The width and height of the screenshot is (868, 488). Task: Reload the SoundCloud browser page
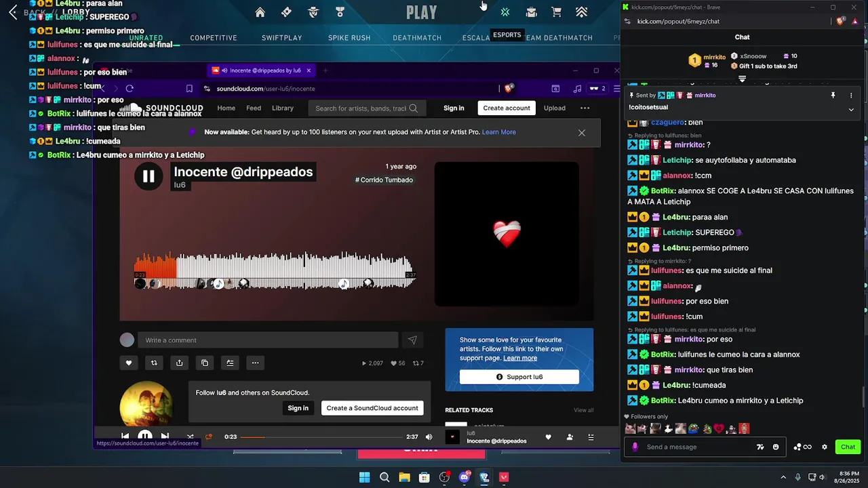tap(130, 88)
